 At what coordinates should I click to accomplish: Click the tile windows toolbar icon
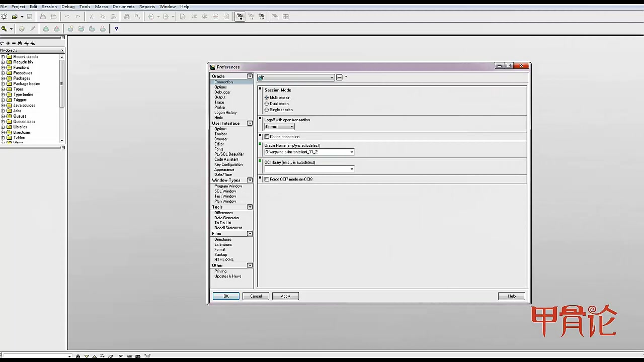coord(286,17)
